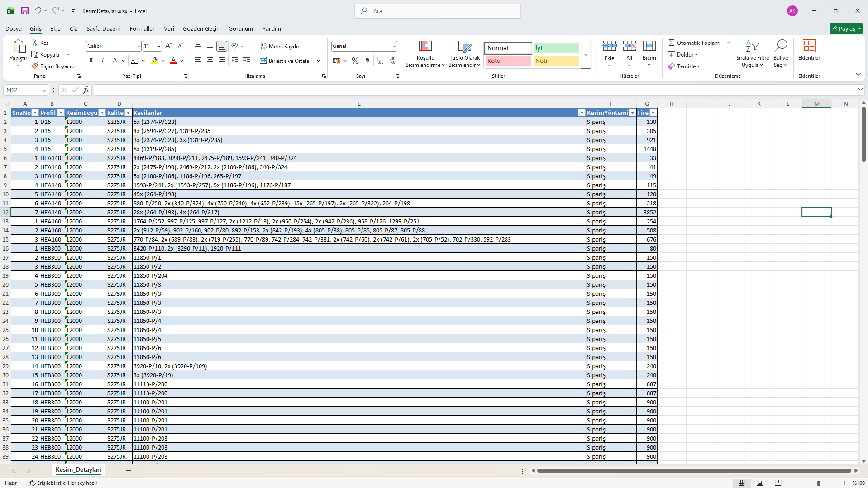Viewport: 868px width, 488px height.
Task: Align text left icon
Action: coord(198,61)
